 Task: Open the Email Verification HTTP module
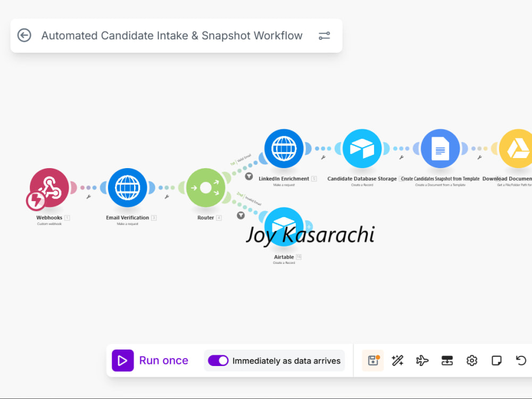tap(128, 187)
